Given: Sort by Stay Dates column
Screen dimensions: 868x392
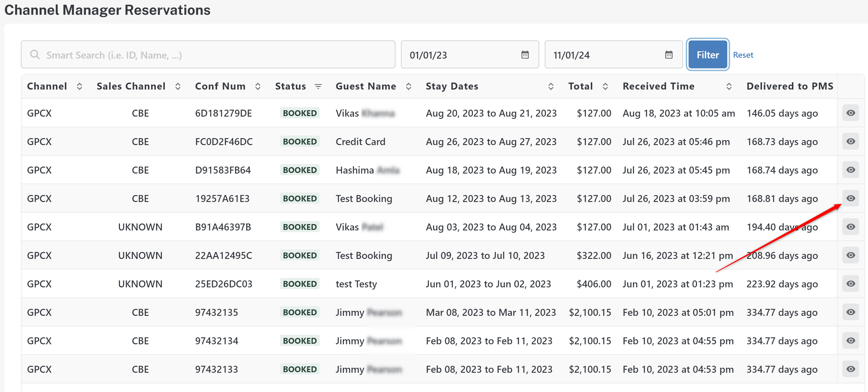Looking at the screenshot, I should point(551,86).
